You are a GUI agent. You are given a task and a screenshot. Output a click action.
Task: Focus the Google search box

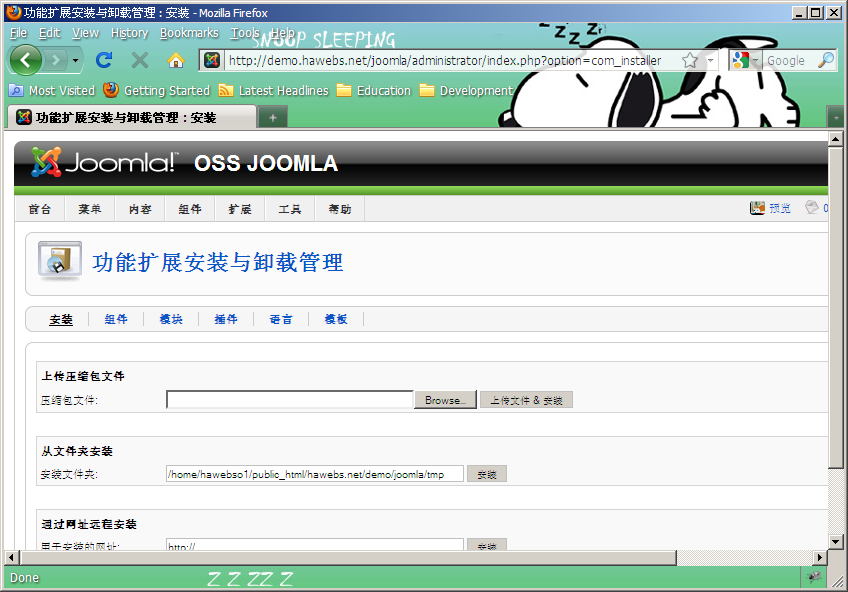click(x=789, y=60)
